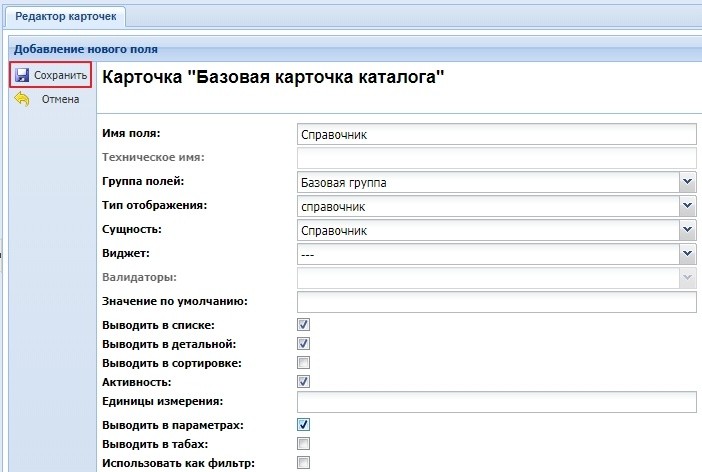The image size is (702, 472).
Task: Click the floppy disk Save icon
Action: click(x=21, y=75)
